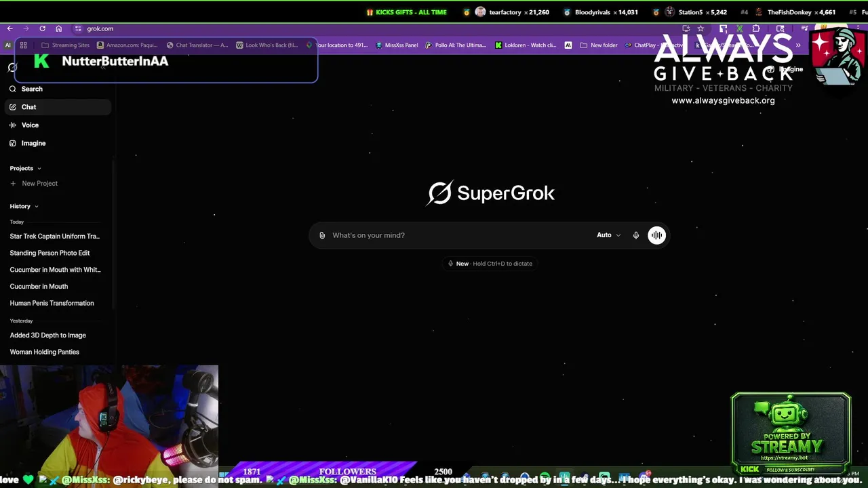Click the What's on your mind input
Screen dimensions: 868x488
(x=461, y=235)
